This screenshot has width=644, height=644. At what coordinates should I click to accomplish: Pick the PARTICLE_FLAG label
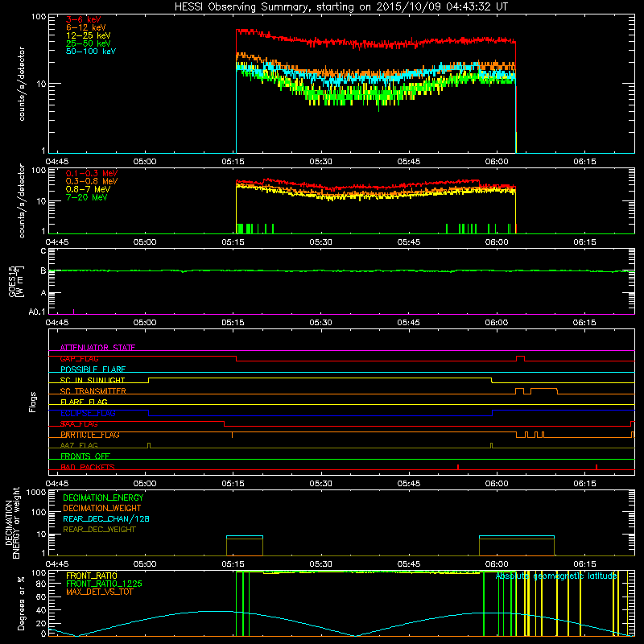pyautogui.click(x=90, y=435)
